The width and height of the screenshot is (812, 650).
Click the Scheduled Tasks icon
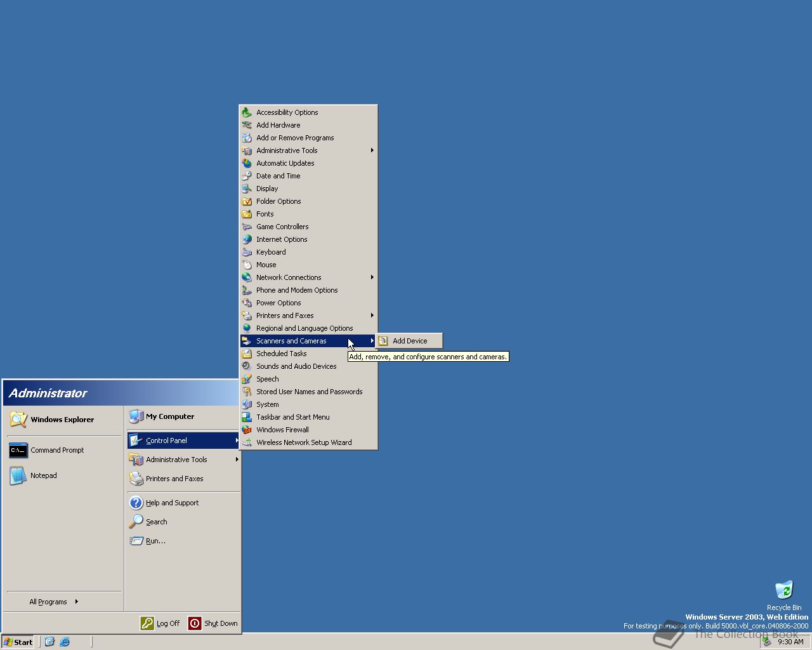click(247, 354)
